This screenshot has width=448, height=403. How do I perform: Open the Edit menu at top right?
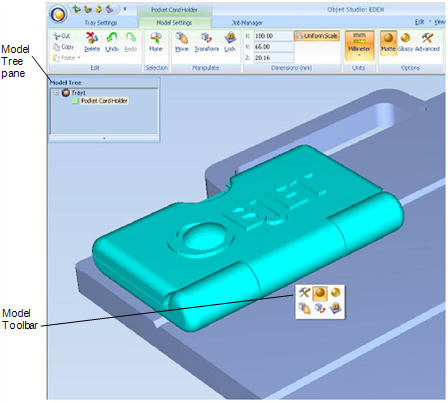(x=420, y=22)
